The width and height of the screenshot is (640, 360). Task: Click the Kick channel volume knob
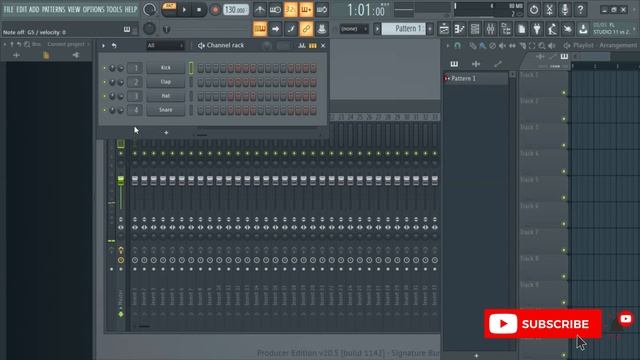[x=120, y=68]
